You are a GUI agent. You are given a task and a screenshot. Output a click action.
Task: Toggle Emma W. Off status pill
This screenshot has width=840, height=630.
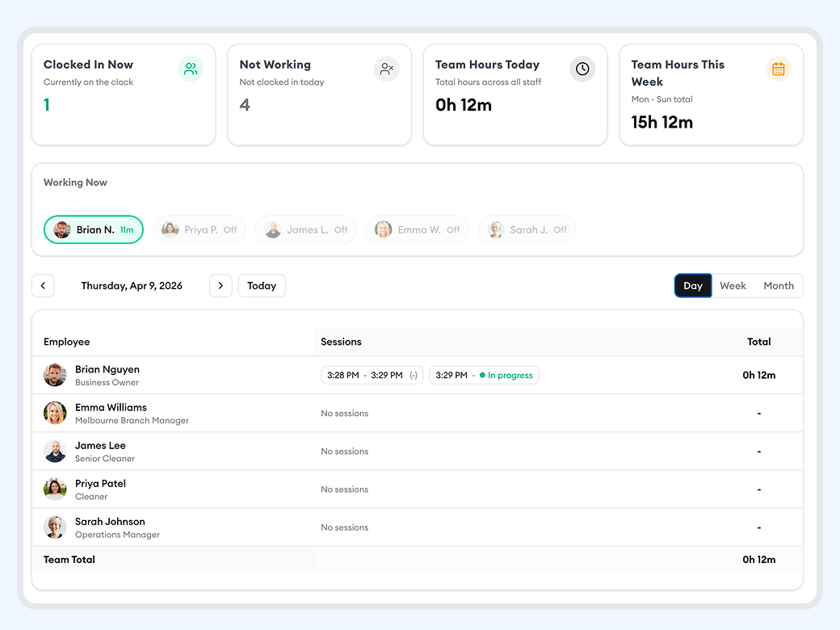[417, 229]
